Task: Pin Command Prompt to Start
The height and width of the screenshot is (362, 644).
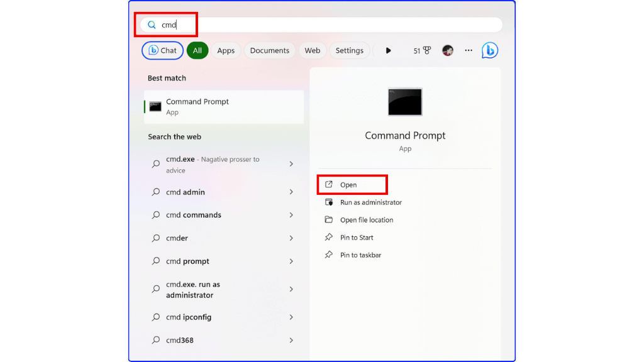Action: (356, 238)
